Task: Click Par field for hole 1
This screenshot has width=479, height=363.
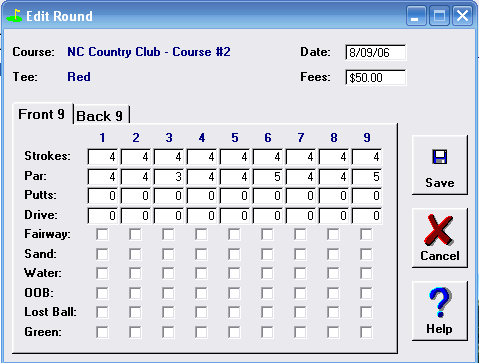Action: pos(103,176)
